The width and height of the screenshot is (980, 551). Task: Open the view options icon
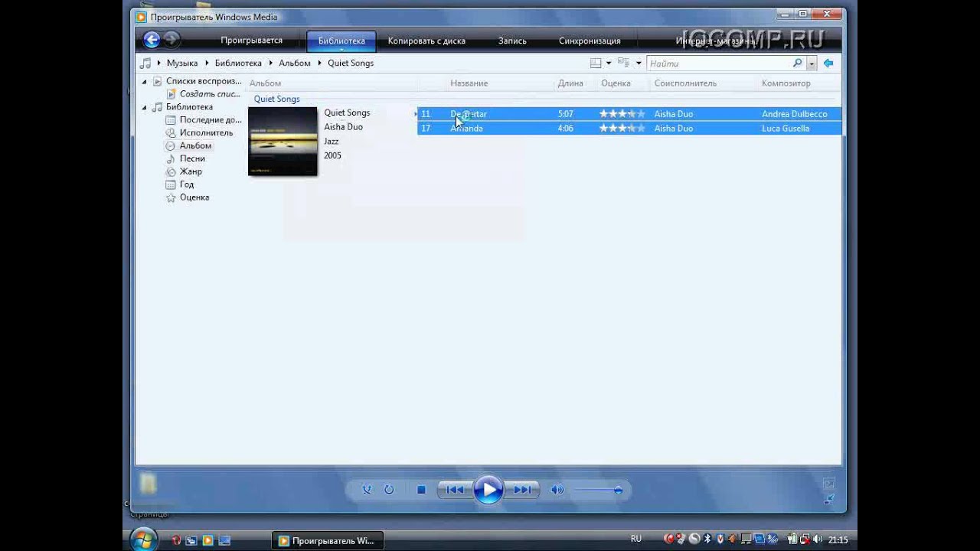[623, 63]
